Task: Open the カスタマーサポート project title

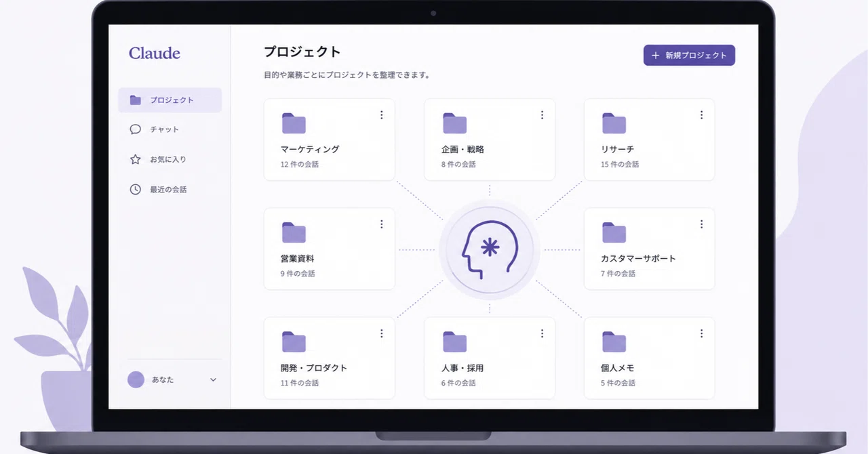Action: [x=638, y=258]
